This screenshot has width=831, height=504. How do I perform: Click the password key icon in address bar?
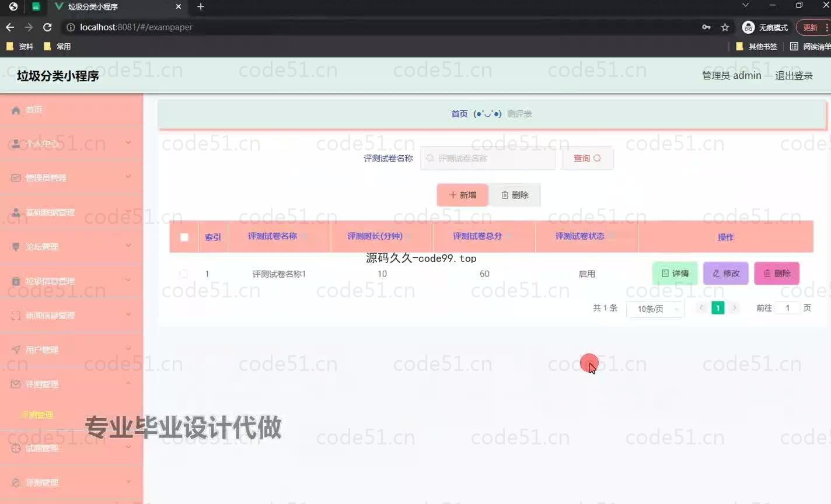coord(706,27)
